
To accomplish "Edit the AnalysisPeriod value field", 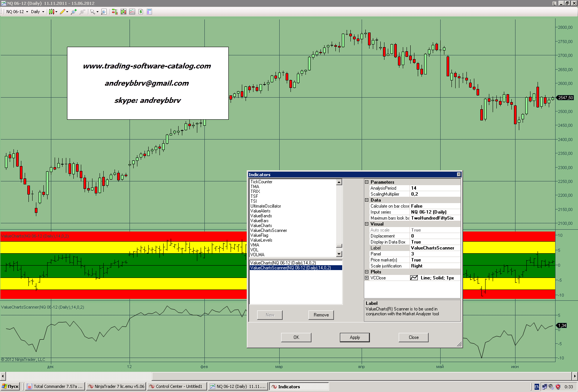I will coord(435,188).
